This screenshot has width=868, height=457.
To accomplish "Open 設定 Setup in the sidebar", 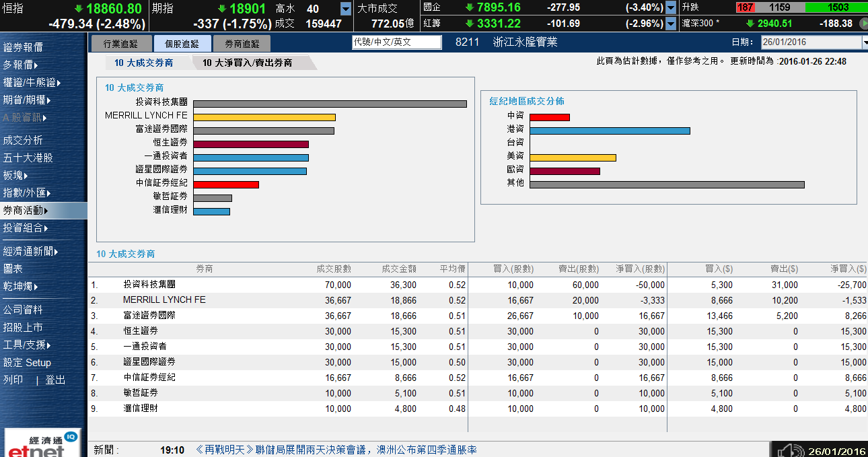I will (x=27, y=362).
